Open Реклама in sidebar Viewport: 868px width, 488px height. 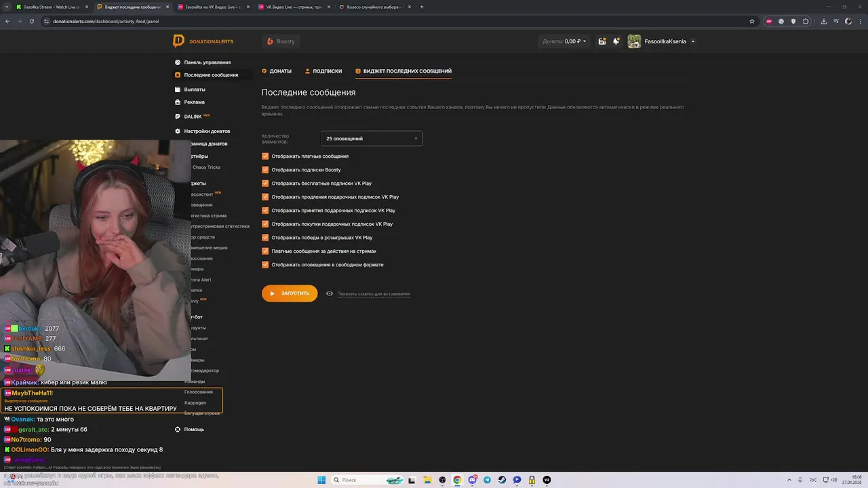click(x=194, y=102)
